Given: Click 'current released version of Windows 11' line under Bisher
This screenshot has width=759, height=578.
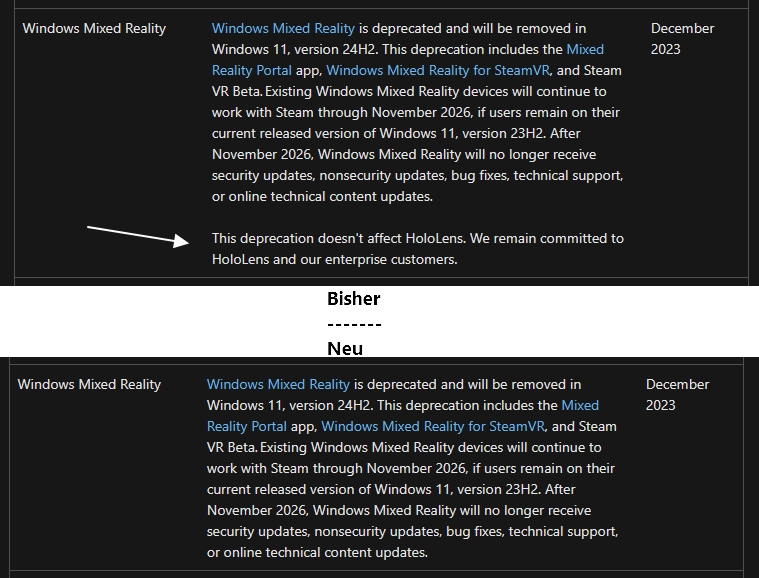Looking at the screenshot, I should pos(396,133).
